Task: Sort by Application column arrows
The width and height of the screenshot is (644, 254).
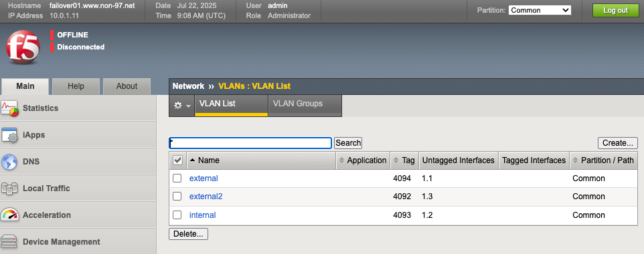Action: pyautogui.click(x=341, y=160)
